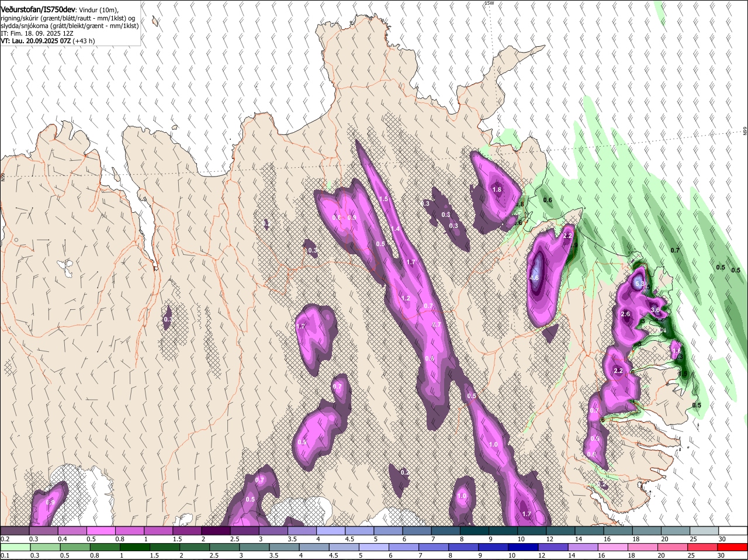
Task: Click the snow legend swatch starting at 12
Action: tap(560, 531)
